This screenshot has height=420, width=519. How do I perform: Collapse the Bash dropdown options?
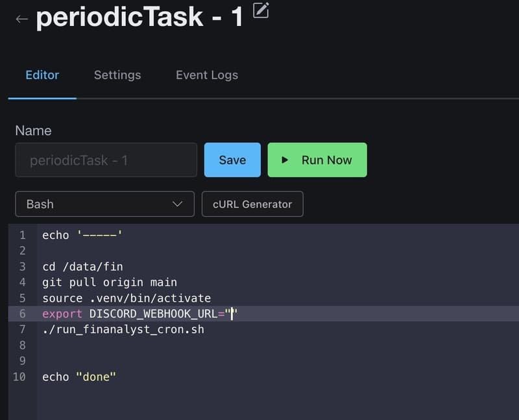(x=104, y=204)
